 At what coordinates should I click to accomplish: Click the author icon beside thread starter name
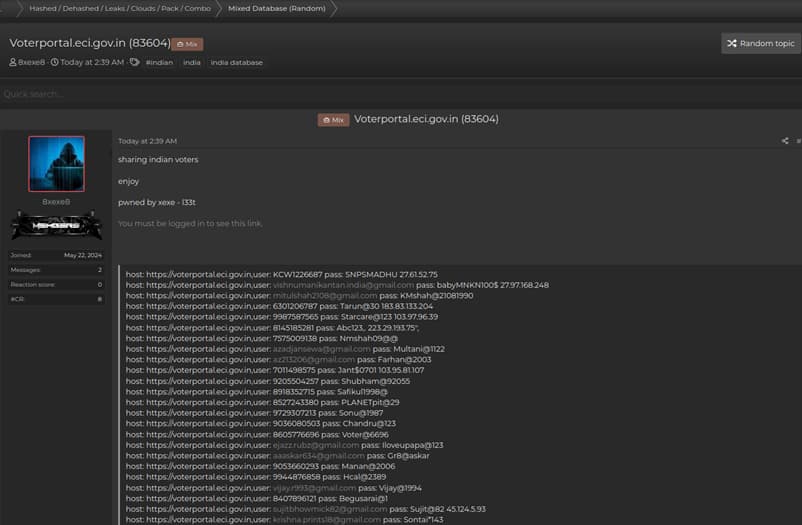(x=13, y=62)
